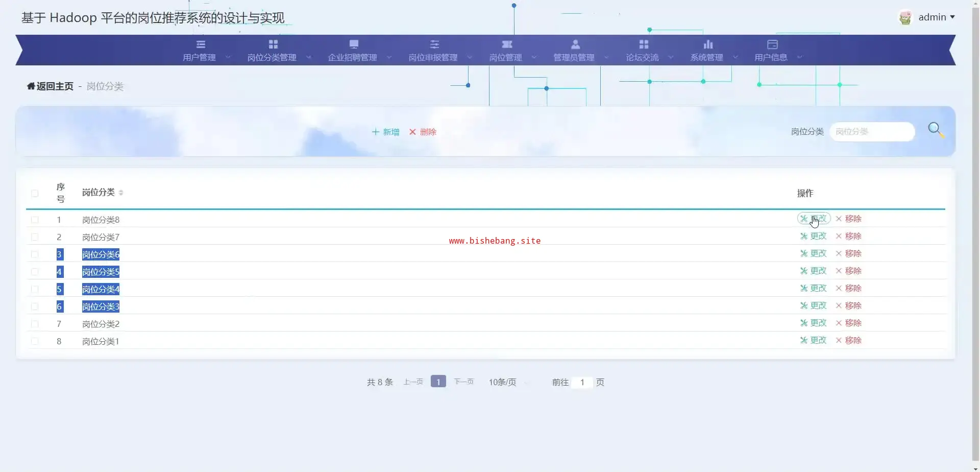The height and width of the screenshot is (472, 980).
Task: Click the 管理员管理 person icon
Action: pos(575,44)
